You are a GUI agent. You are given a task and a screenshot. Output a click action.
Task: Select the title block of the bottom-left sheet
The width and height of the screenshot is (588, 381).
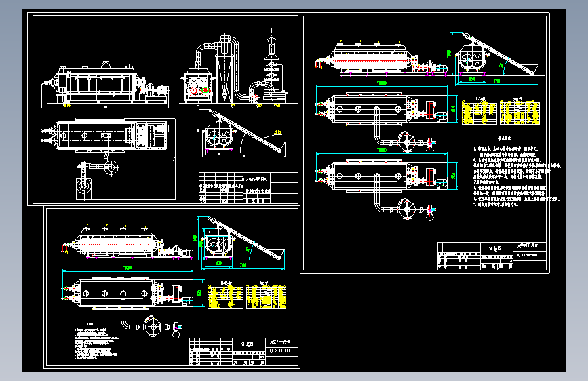pyautogui.click(x=243, y=351)
